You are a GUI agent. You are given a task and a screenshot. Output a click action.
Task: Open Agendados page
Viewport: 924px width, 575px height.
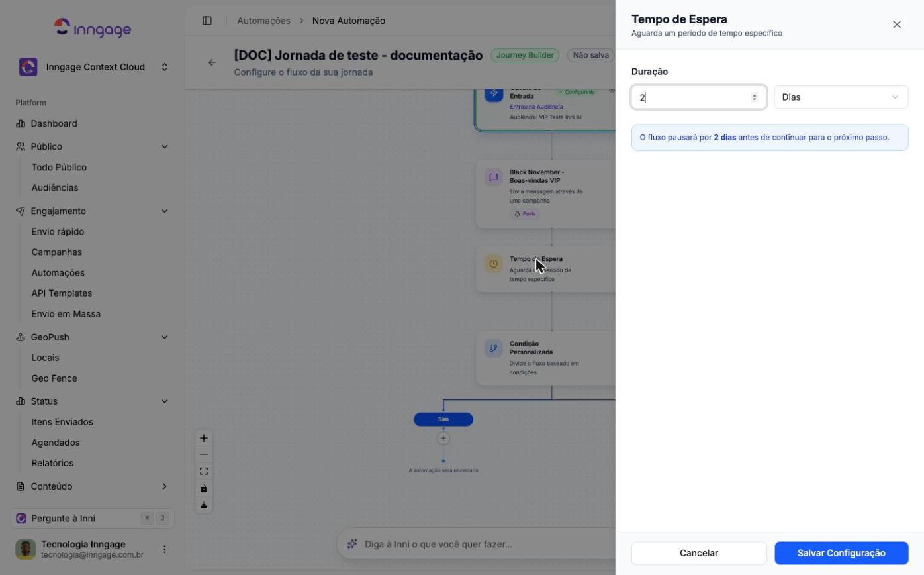pyautogui.click(x=56, y=442)
